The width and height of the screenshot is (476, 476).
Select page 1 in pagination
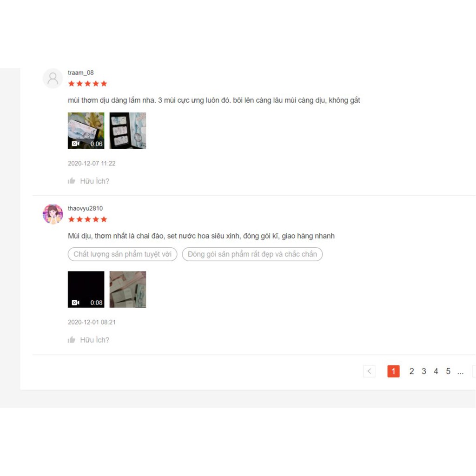[393, 371]
